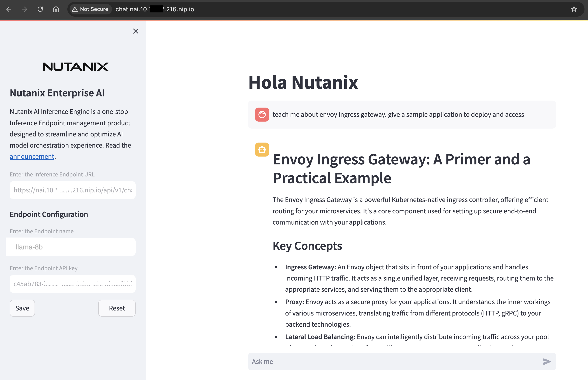Click the Hola Nutanix heading

tap(303, 82)
